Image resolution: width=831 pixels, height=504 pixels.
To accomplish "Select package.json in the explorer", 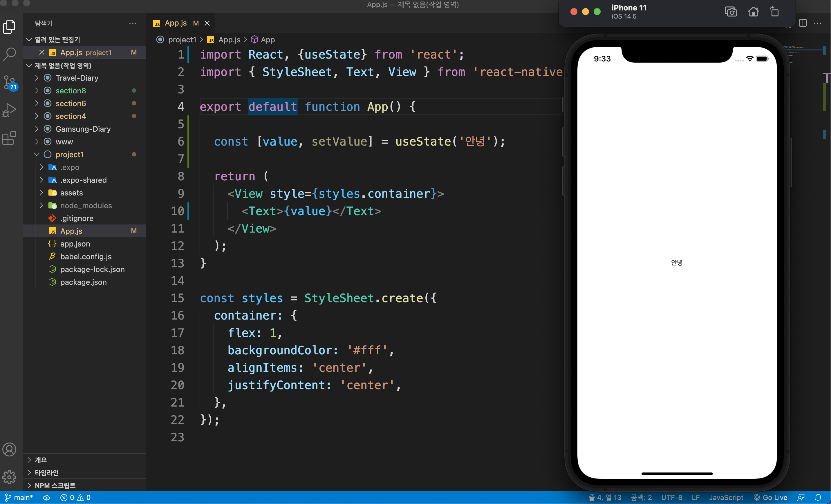I will point(84,282).
